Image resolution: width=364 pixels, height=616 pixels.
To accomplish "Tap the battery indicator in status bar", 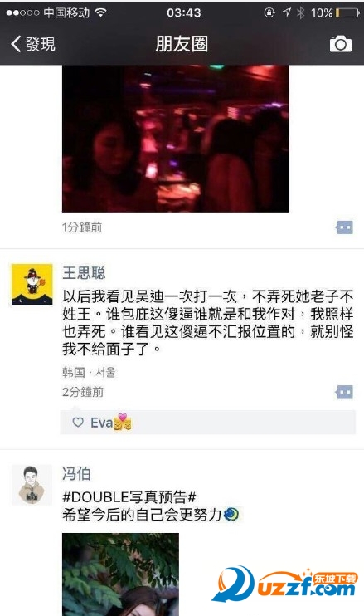I will [347, 13].
